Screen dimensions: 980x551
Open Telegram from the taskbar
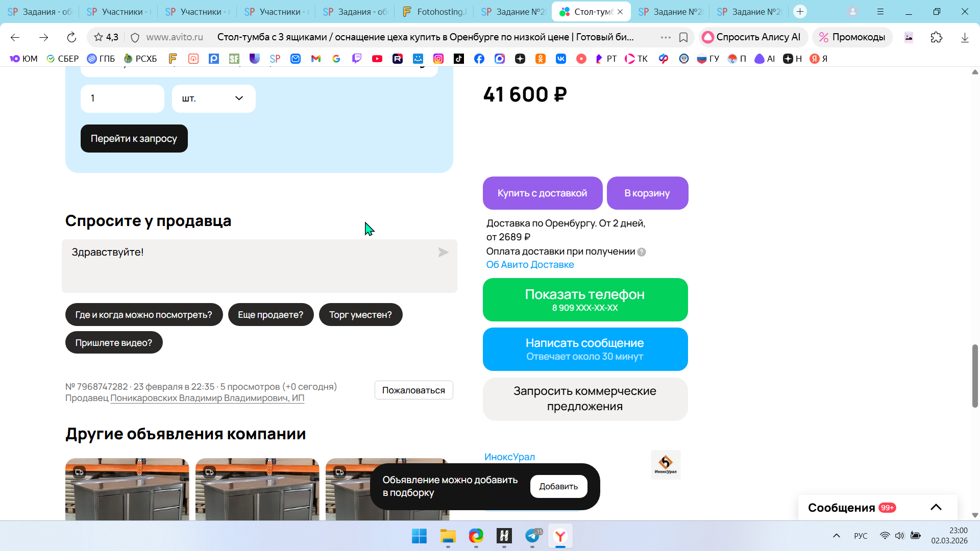(x=532, y=536)
